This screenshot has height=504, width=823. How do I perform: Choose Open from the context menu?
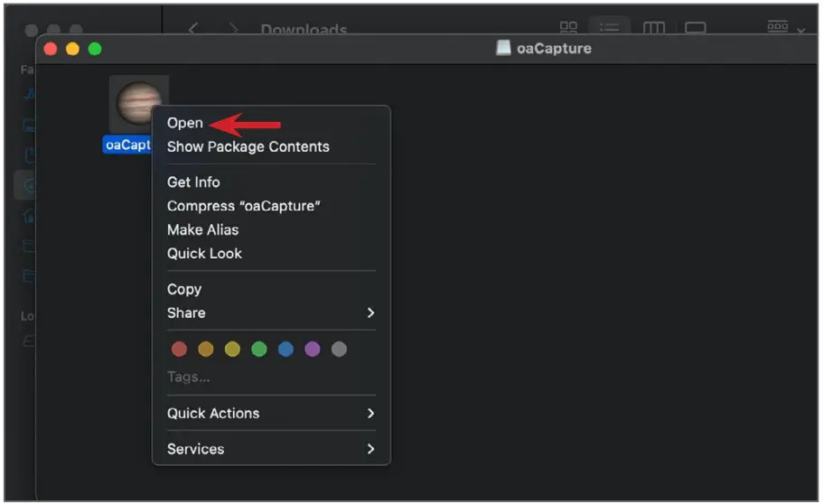(x=185, y=123)
